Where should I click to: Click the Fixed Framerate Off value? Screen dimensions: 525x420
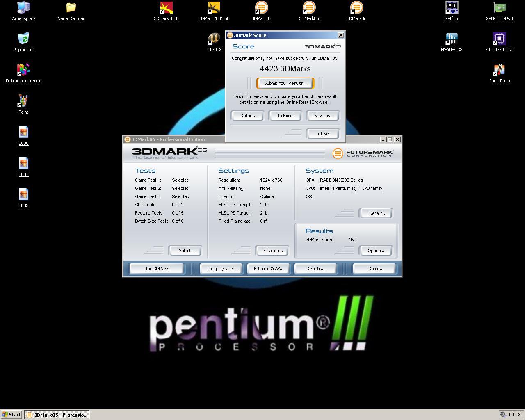[x=263, y=221]
